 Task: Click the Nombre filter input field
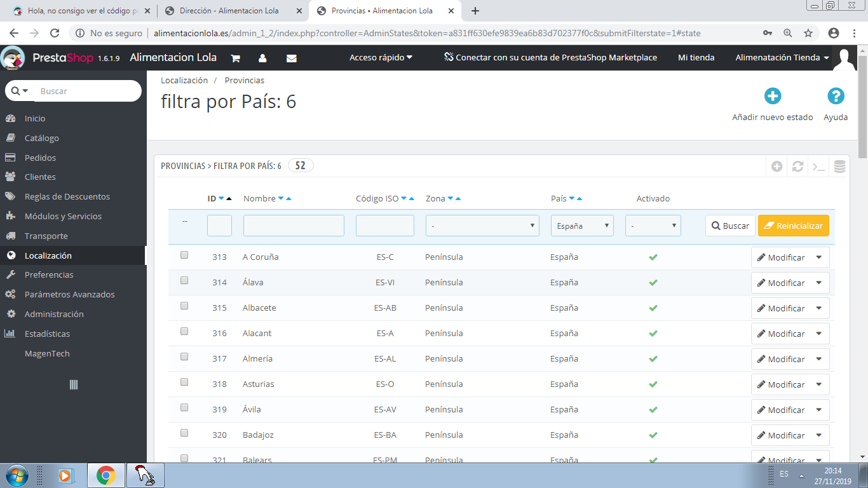pyautogui.click(x=294, y=226)
